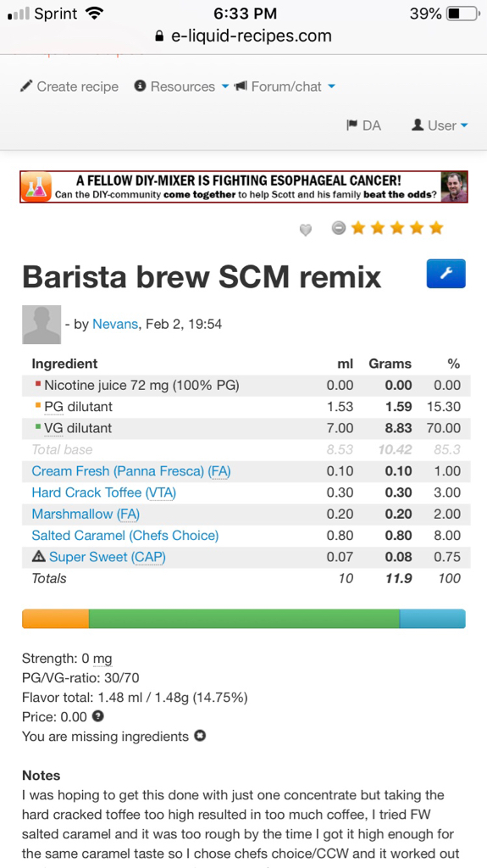Screen dimensions: 487x868
Task: Expand the missing ingredients plus icon
Action: (x=201, y=737)
